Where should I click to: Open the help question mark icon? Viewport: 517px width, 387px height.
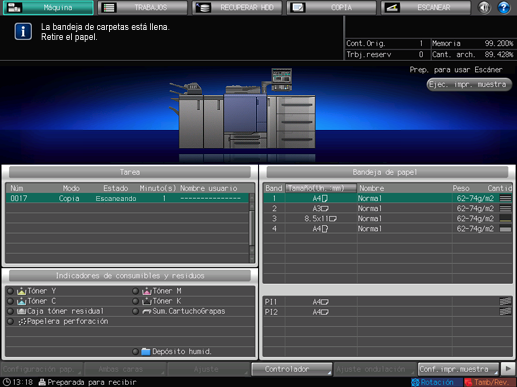[503, 7]
